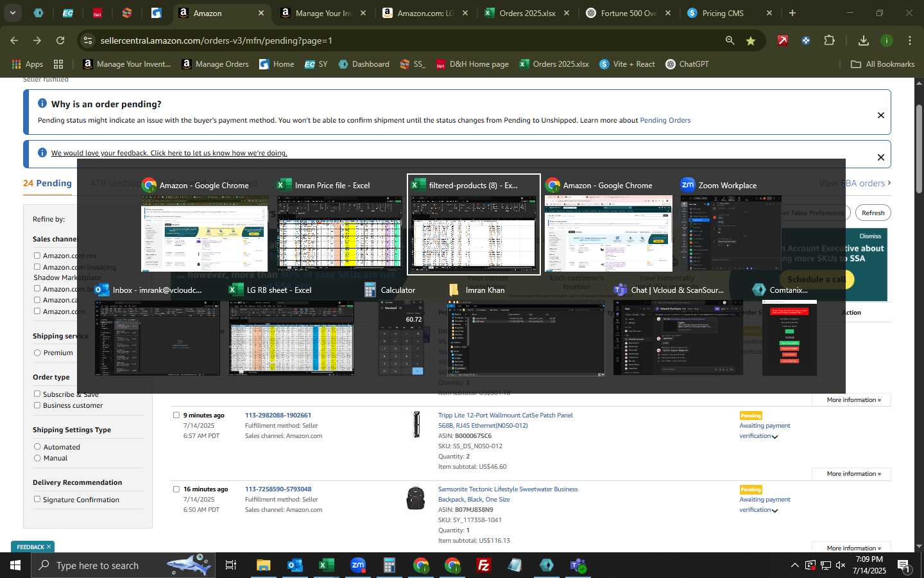Open Microsoft Teams from the taskbar

point(578,565)
